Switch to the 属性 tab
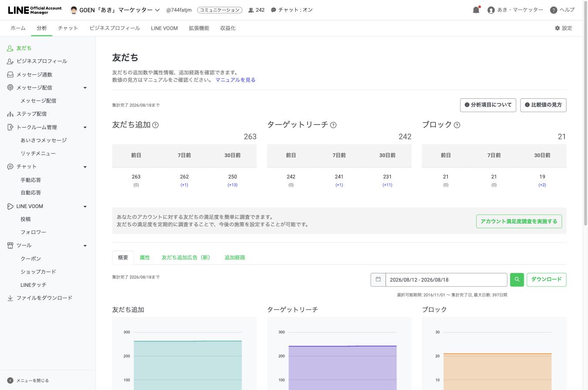This screenshot has width=588, height=390. [x=145, y=258]
